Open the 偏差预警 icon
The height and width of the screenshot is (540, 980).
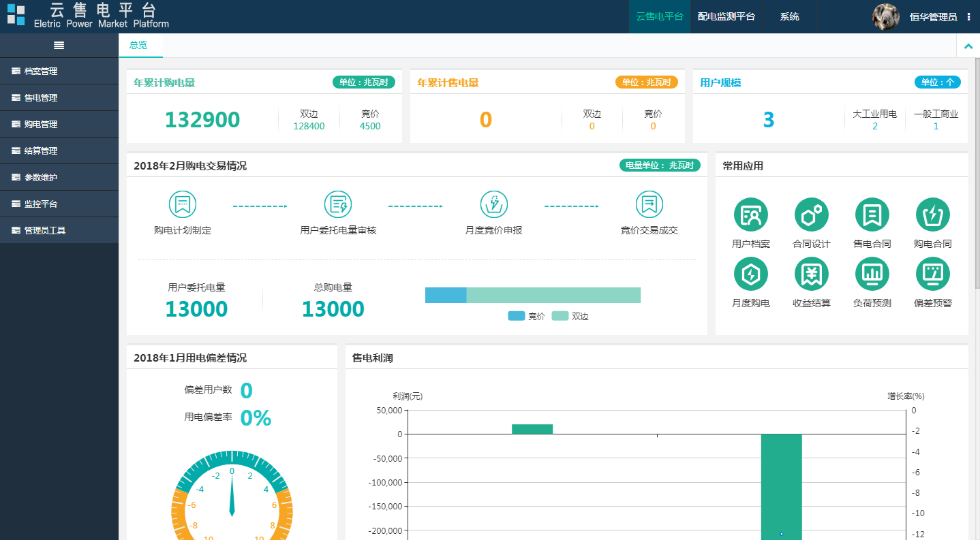click(x=932, y=274)
